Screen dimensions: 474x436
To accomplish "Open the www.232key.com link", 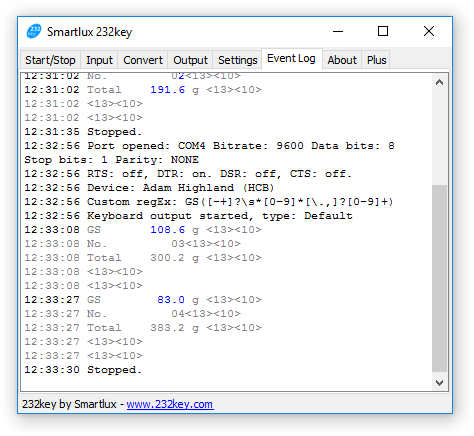I will tap(170, 404).
